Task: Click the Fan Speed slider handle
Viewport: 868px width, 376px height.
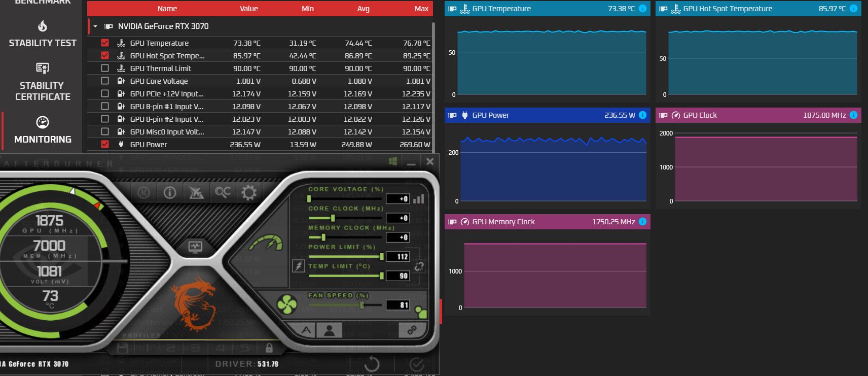Action: click(362, 305)
